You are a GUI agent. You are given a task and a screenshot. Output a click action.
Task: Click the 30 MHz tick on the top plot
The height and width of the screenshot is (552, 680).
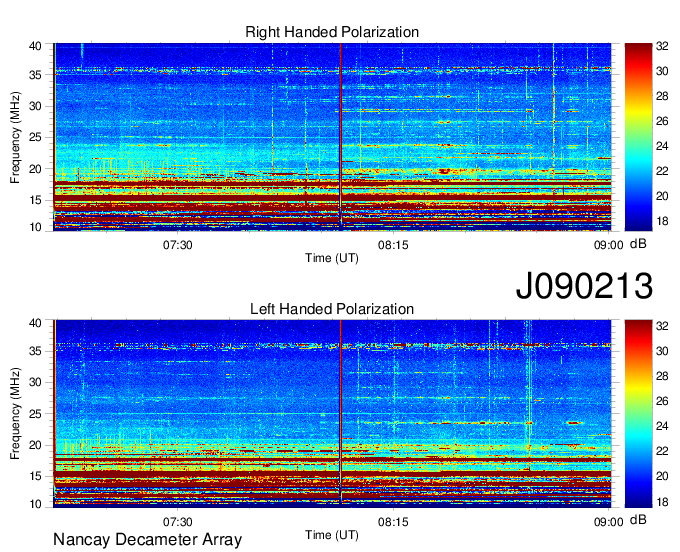[x=35, y=106]
